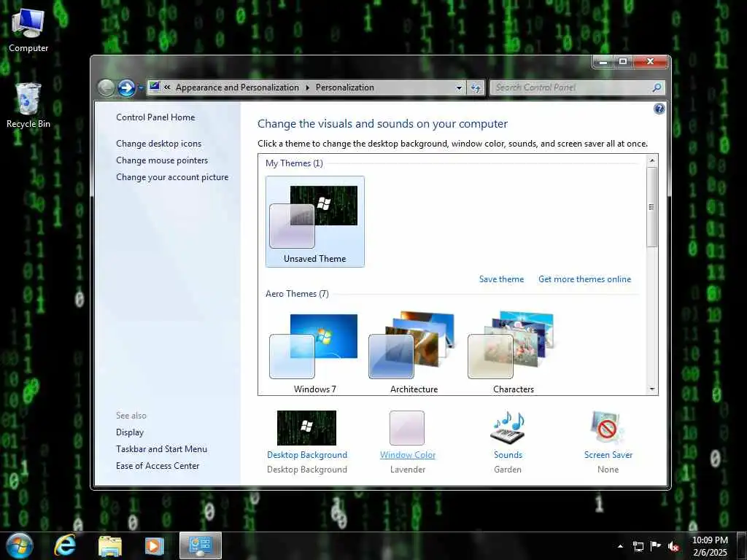Open Change desktop icons link
The width and height of the screenshot is (747, 560).
158,144
